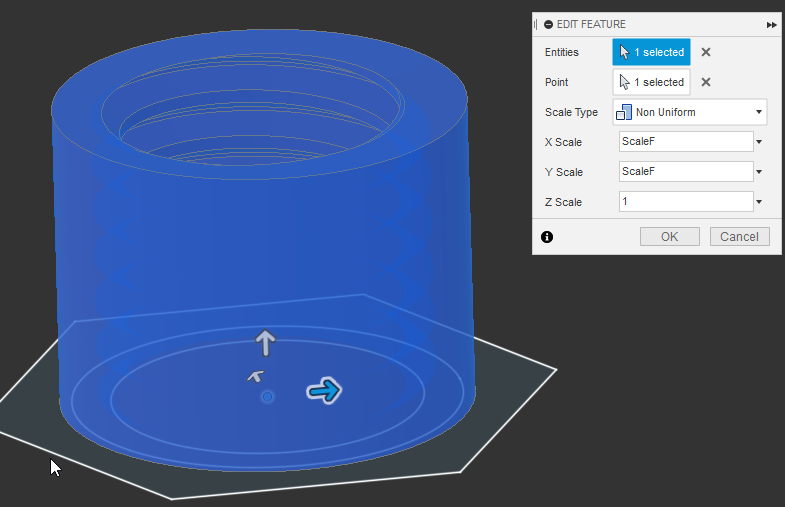Click the Non Uniform scale type icon
This screenshot has width=785, height=507.
[x=624, y=112]
